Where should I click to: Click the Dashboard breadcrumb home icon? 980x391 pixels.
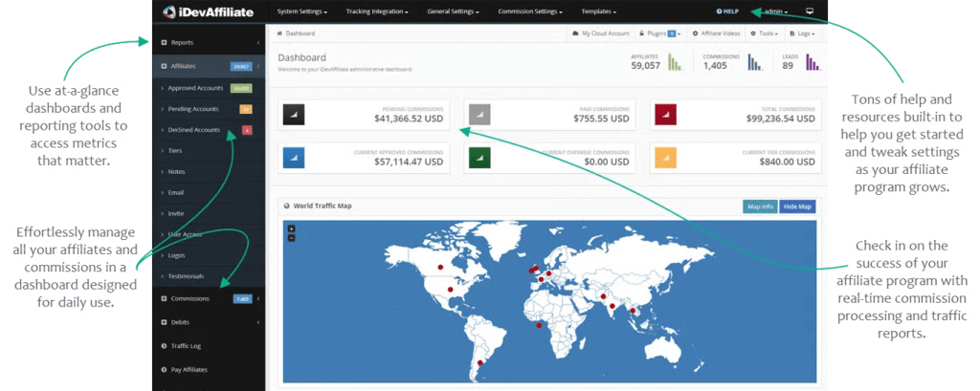click(280, 33)
